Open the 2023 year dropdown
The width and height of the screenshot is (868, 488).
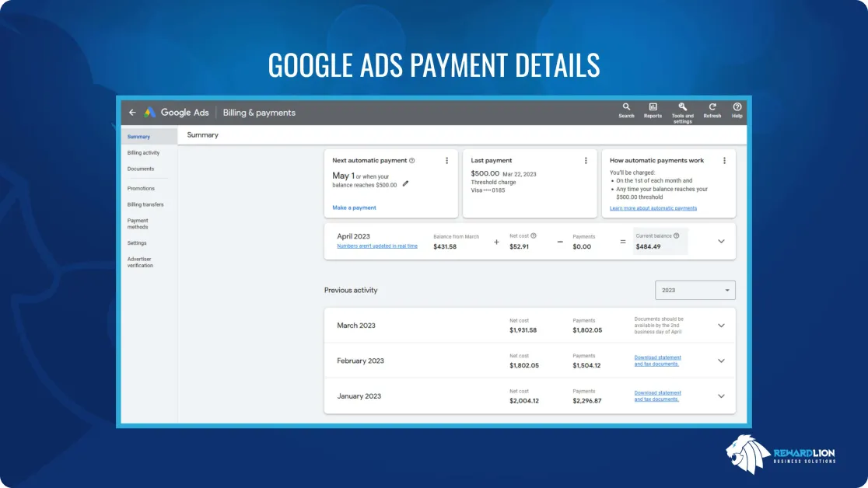tap(695, 291)
